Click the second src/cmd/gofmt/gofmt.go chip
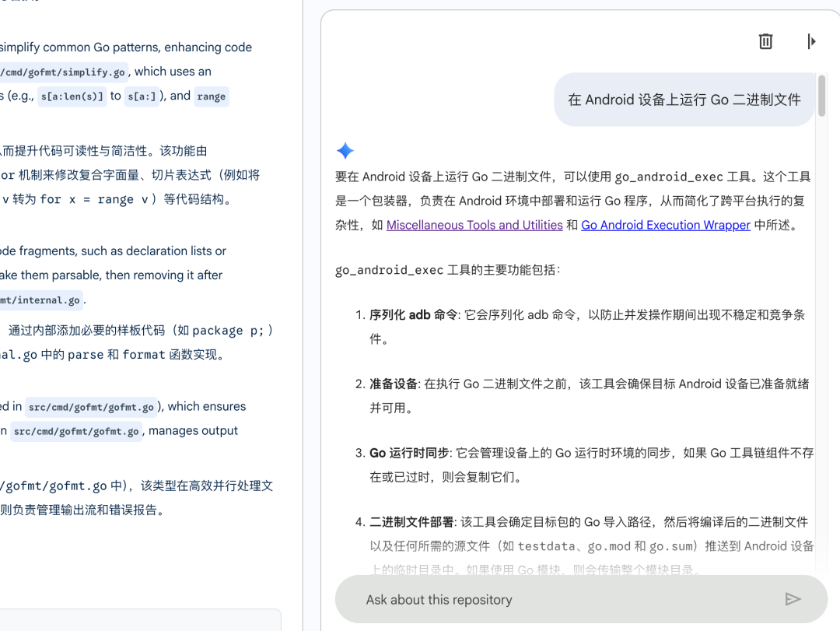This screenshot has height=631, width=840. 76,430
